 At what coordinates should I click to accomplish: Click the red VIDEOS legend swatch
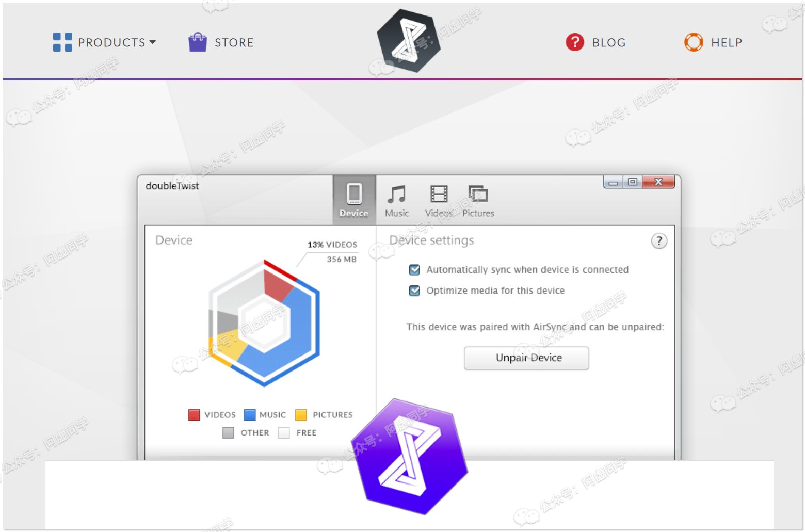(194, 415)
